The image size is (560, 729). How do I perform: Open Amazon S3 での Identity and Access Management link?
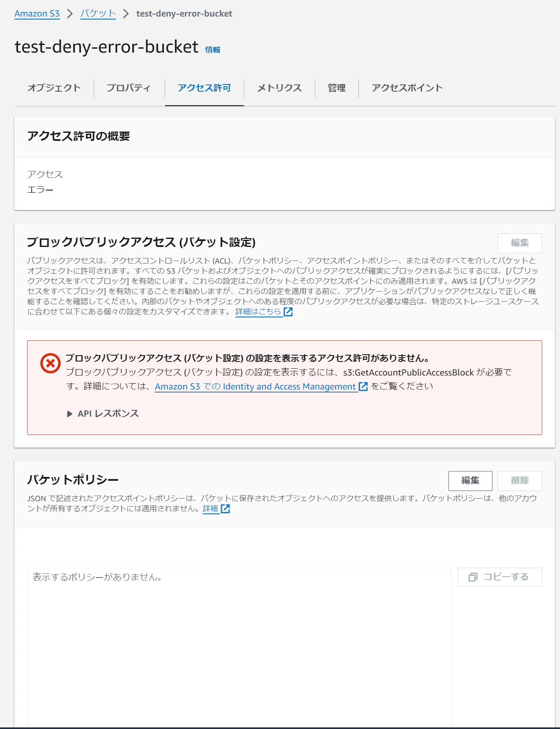click(255, 387)
